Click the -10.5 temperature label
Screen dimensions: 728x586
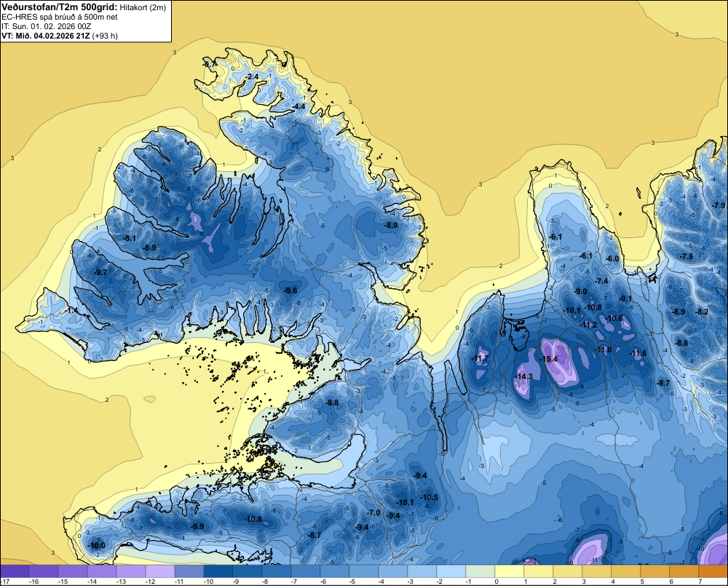[x=429, y=497]
